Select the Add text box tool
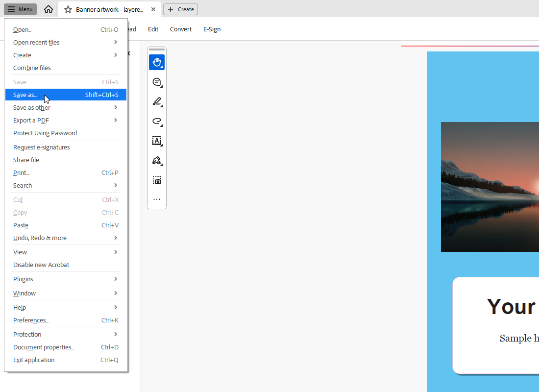The width and height of the screenshot is (539, 392). click(x=157, y=141)
